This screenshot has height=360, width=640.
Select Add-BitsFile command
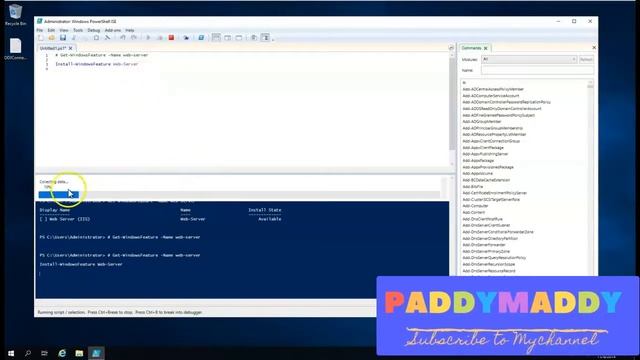click(x=473, y=187)
